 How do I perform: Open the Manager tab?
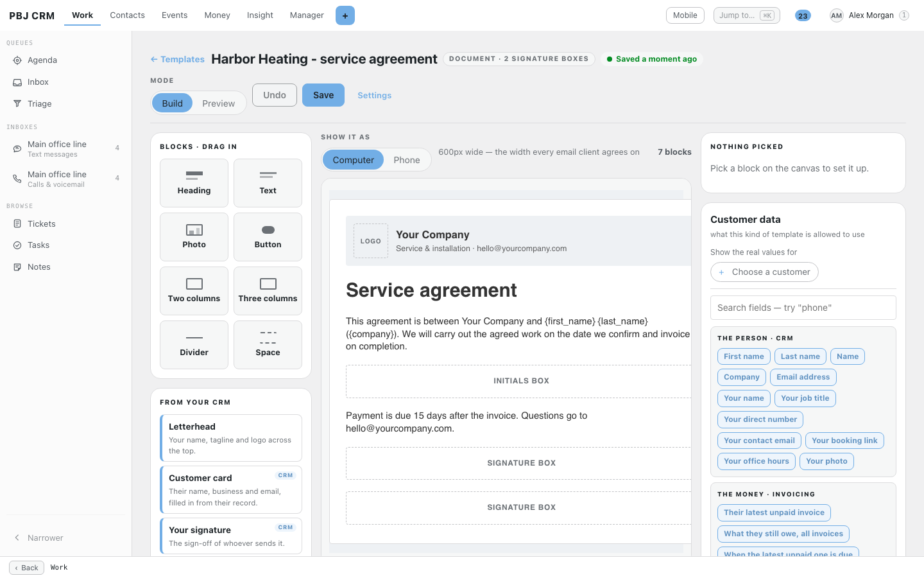307,15
